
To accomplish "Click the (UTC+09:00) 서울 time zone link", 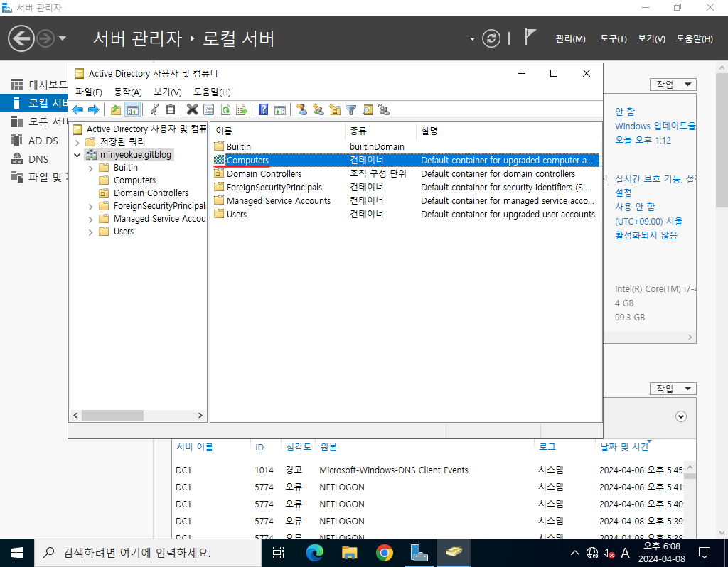I will (648, 221).
